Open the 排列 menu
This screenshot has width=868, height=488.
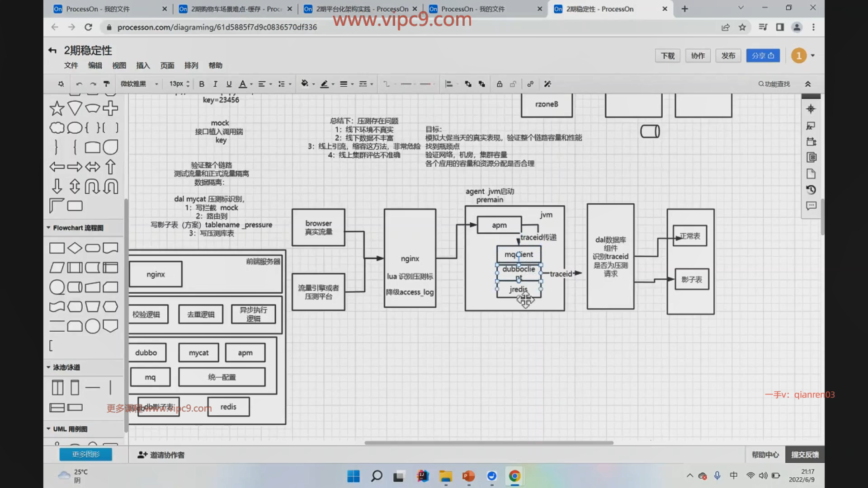tap(191, 66)
